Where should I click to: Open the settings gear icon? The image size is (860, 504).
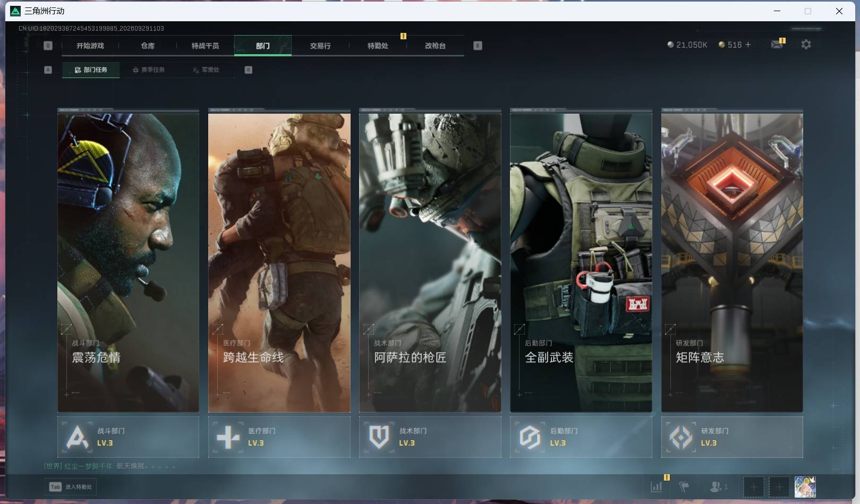tap(806, 45)
